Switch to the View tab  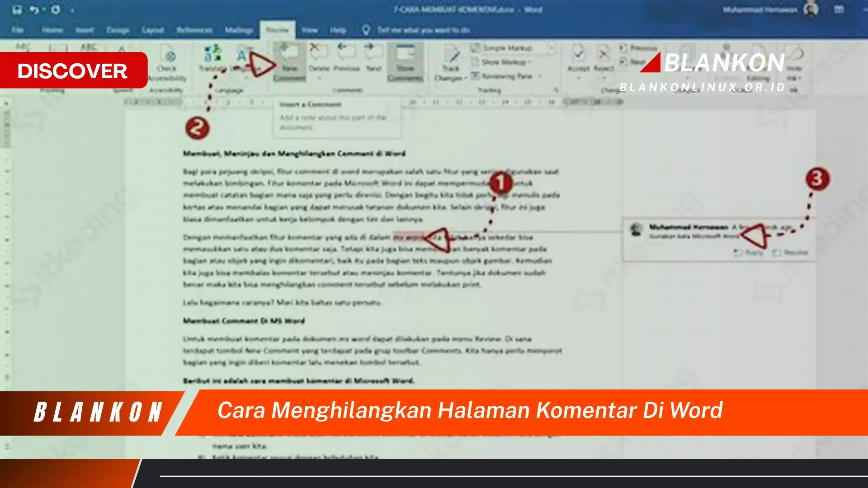coord(310,30)
